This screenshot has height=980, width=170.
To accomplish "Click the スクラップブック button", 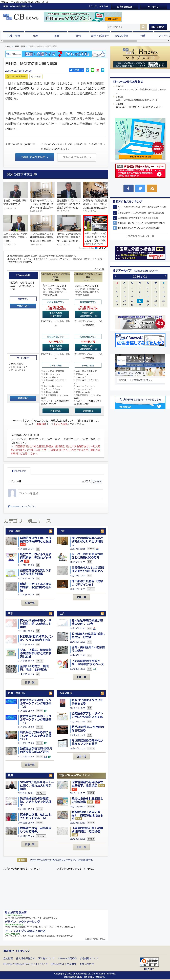I will tap(16, 76).
